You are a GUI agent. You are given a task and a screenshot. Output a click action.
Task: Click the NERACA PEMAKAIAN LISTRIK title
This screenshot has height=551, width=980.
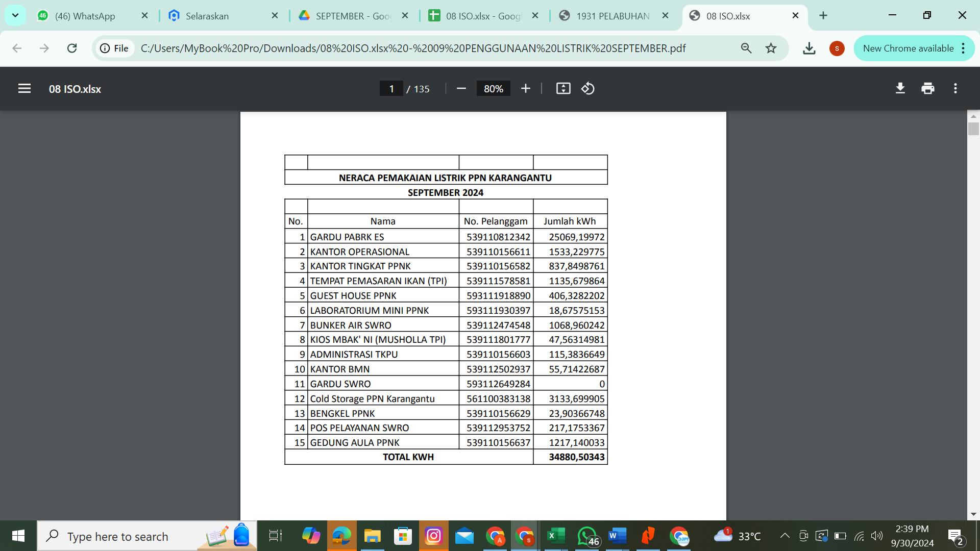[x=446, y=178]
